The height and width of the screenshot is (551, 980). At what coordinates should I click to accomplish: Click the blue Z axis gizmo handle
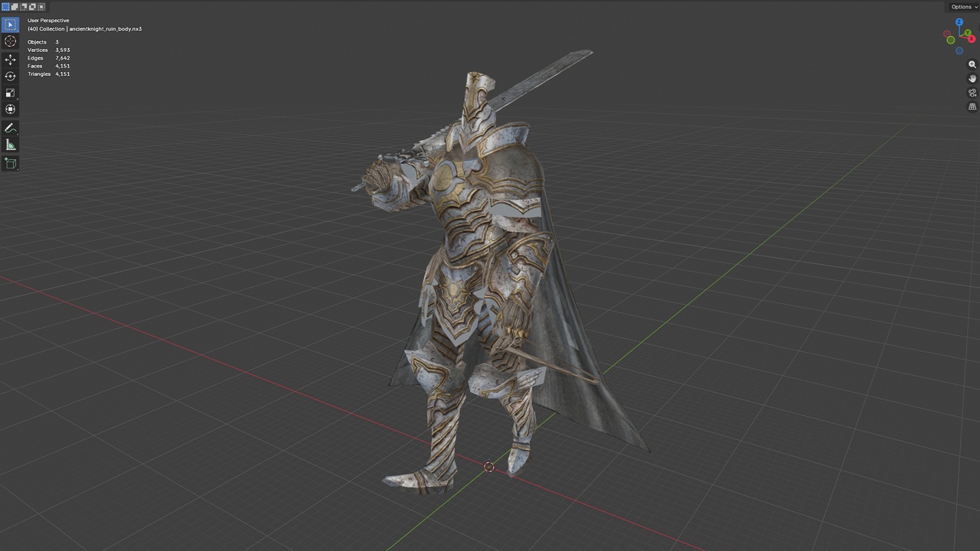point(959,22)
